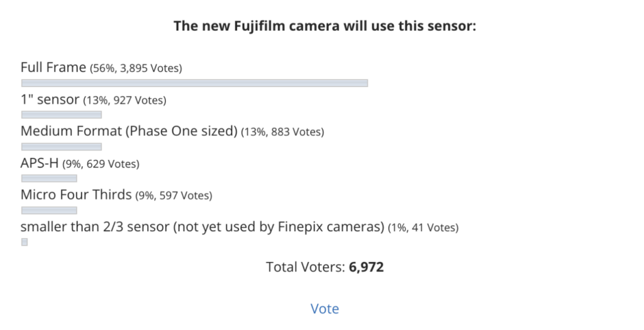Click the 9%, 629 Votes text
The width and height of the screenshot is (644, 330).
pos(101,164)
